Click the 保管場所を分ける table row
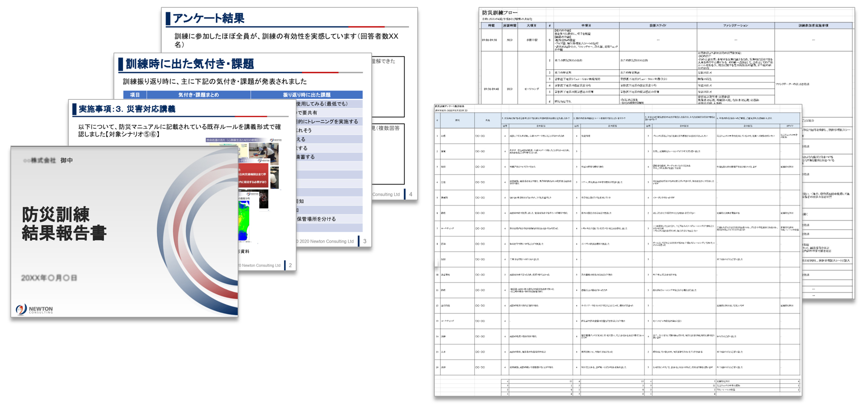The height and width of the screenshot is (405, 868). tap(329, 219)
